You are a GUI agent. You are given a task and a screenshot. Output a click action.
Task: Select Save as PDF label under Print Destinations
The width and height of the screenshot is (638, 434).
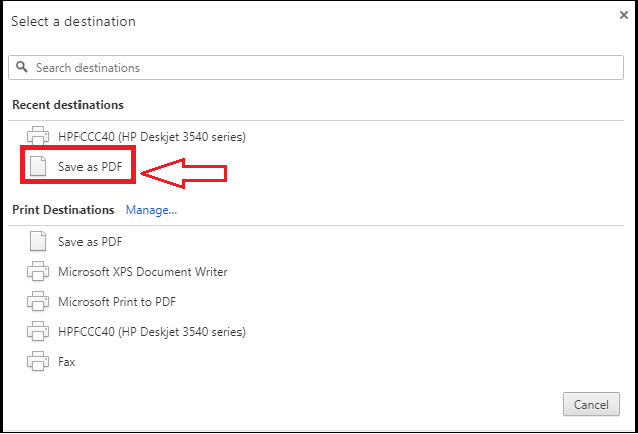pyautogui.click(x=90, y=242)
